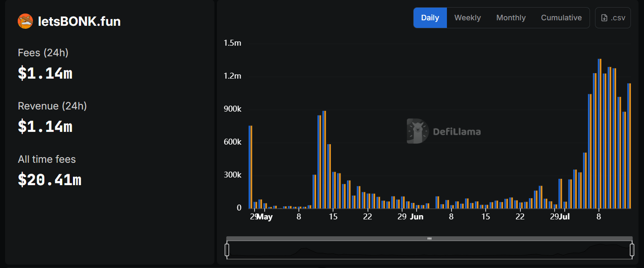Click the left handle of range slider
This screenshot has width=644, height=268.
click(227, 250)
